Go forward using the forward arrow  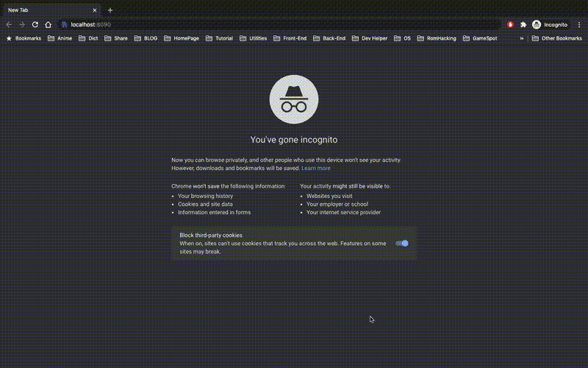click(22, 24)
